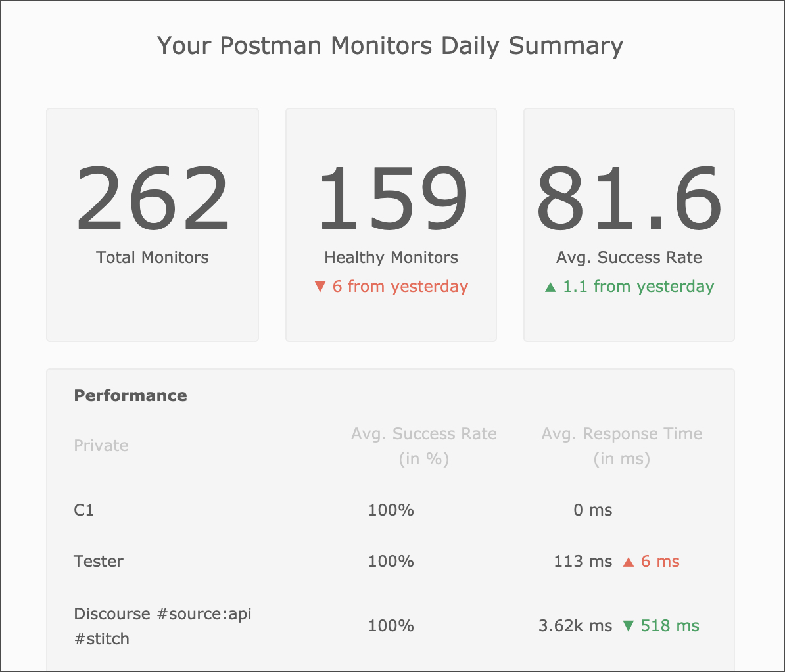Click the Avg. Response Time column header
Screen dimensions: 785x672
622,446
